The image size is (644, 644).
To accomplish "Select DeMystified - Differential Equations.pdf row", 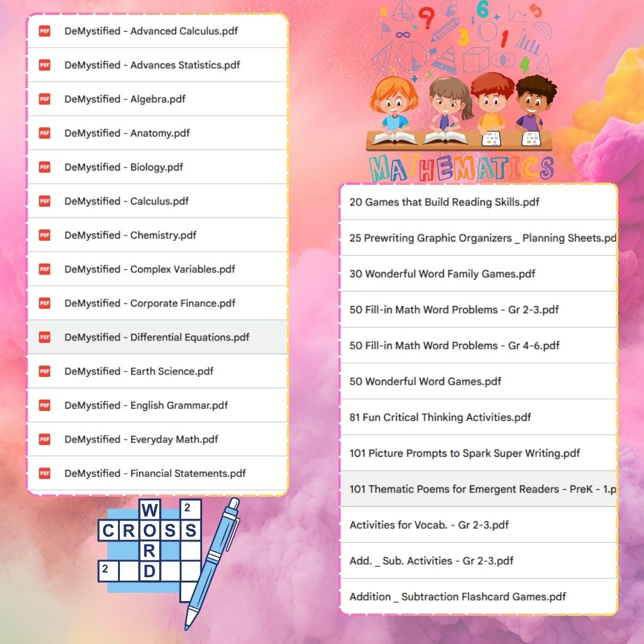I will 157,337.
